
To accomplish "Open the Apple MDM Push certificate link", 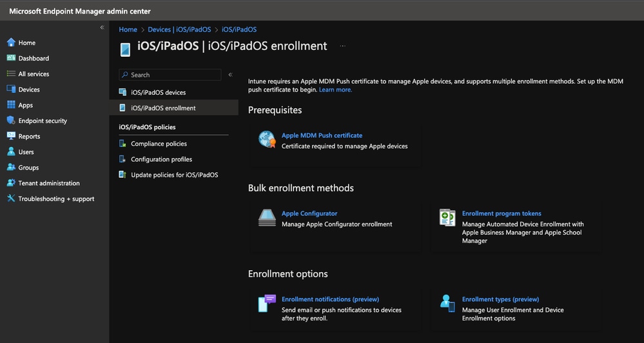I will (322, 135).
